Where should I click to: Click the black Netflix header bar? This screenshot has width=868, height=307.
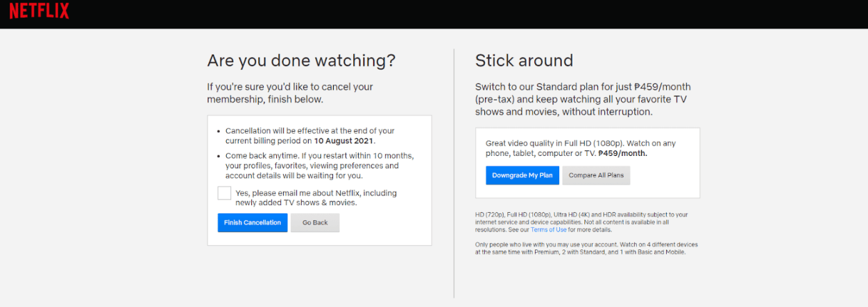[434, 14]
